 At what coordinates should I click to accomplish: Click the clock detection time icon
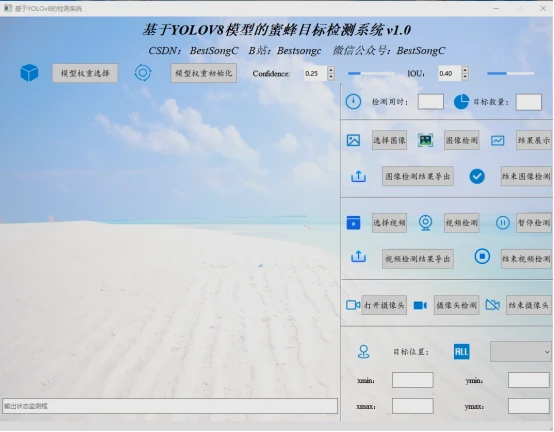coord(353,102)
